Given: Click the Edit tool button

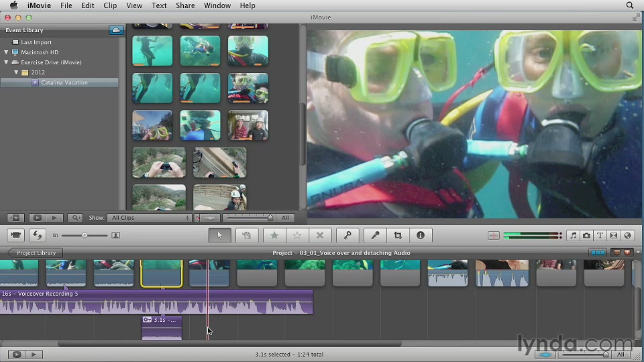Looking at the screenshot, I should coord(246,235).
